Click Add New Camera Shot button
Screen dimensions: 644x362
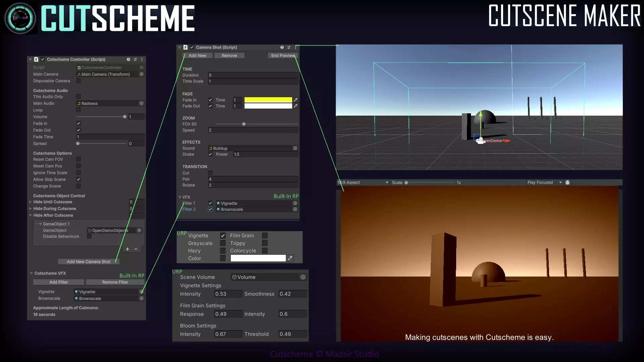[x=89, y=261]
